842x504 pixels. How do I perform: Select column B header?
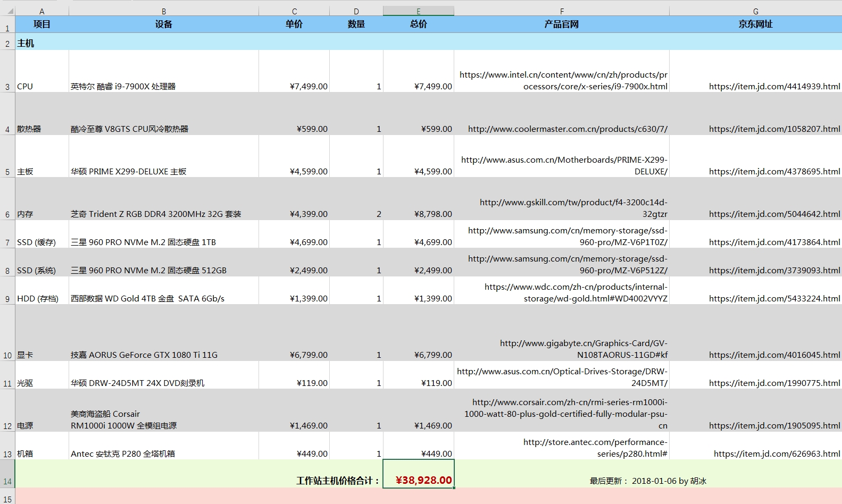tap(163, 11)
